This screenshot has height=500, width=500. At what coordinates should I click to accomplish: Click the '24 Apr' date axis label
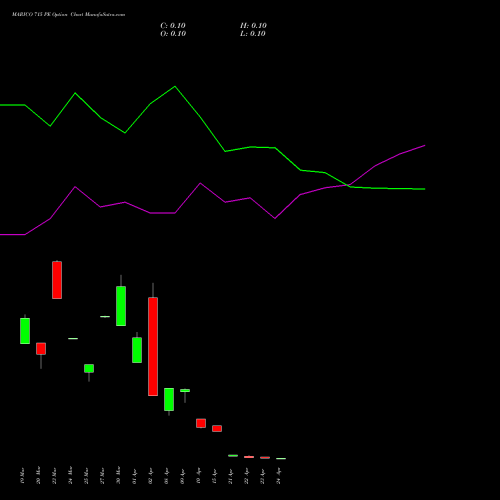278,475
